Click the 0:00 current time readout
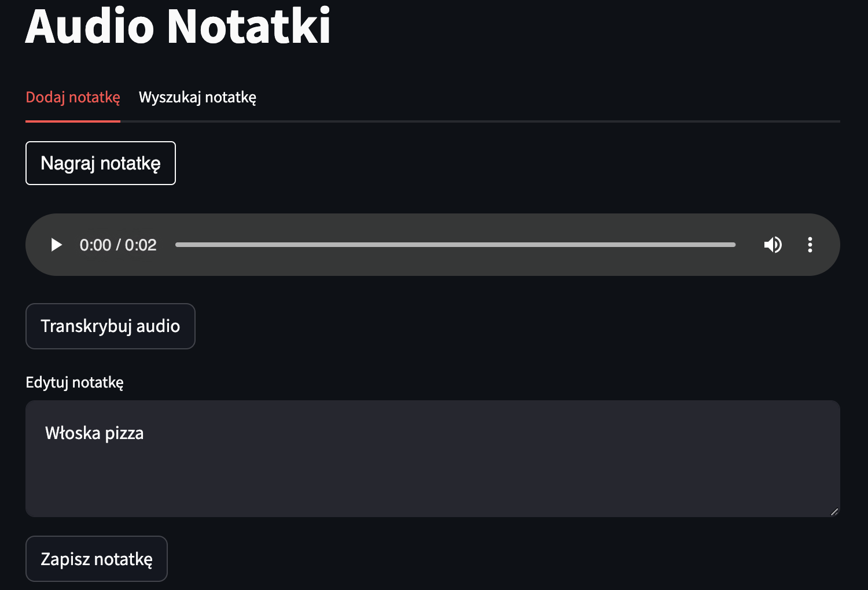The width and height of the screenshot is (868, 590). coord(95,245)
